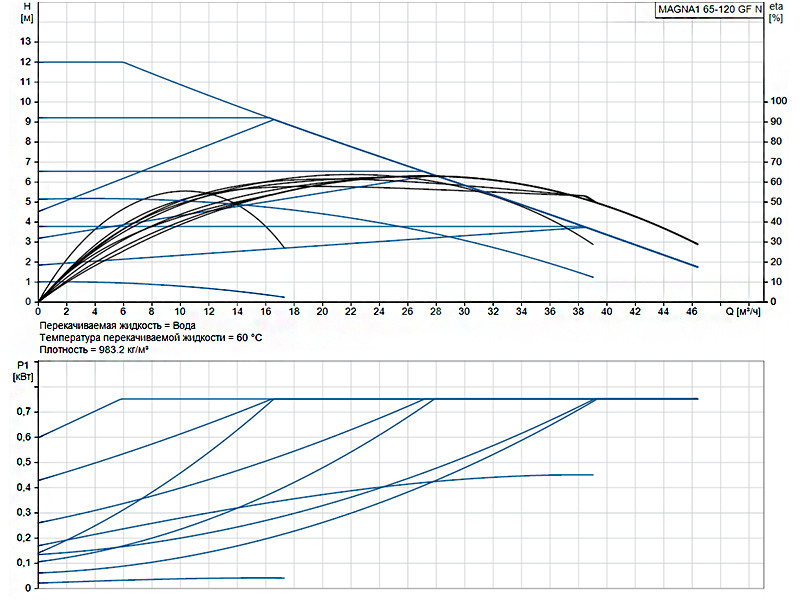Image resolution: width=800 pixels, height=600 pixels.
Task: Click the MAGNA1 65-120 GF N legend box
Action: coord(710,10)
